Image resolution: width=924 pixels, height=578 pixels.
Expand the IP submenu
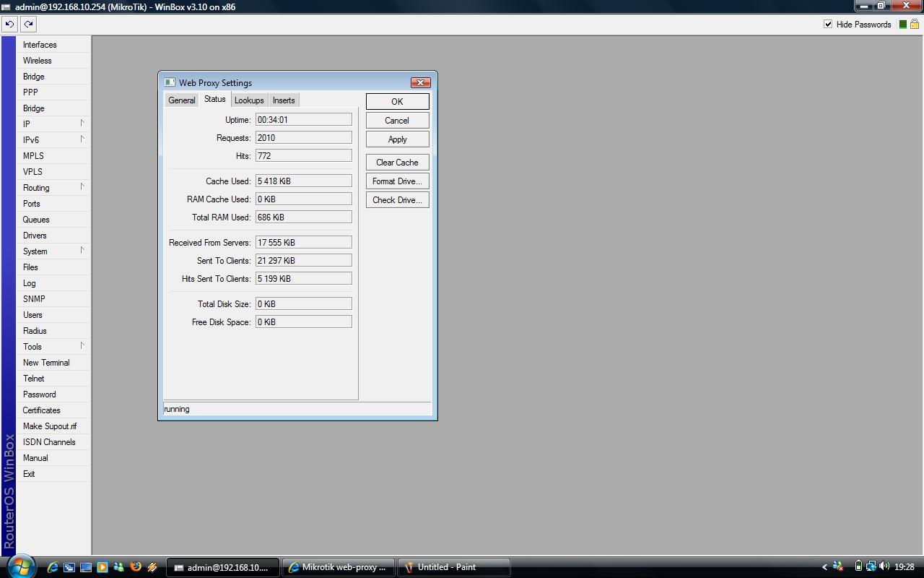tap(53, 124)
